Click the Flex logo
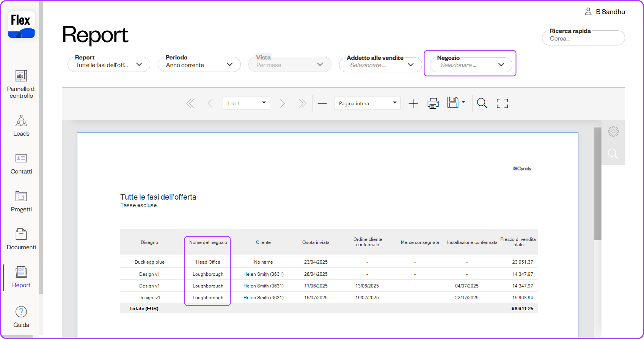Screen dimensions: 644x339 [x=21, y=25]
